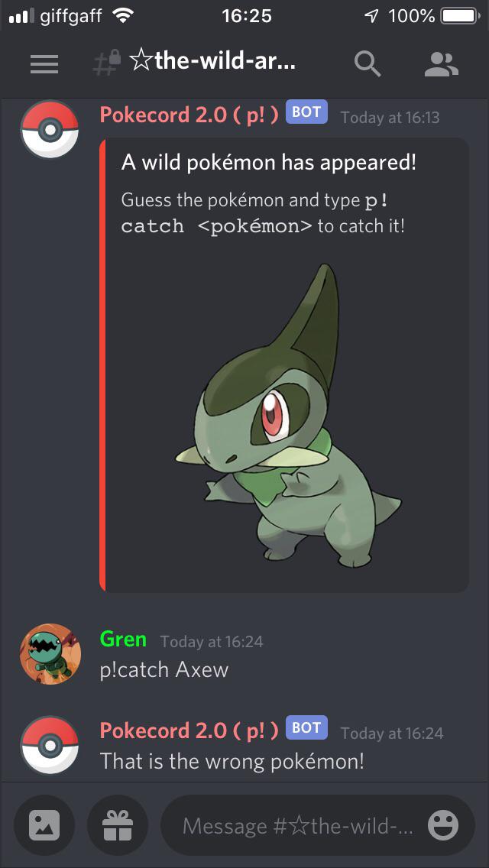489x868 pixels.
Task: Open Gren's profile avatar
Action: point(50,654)
